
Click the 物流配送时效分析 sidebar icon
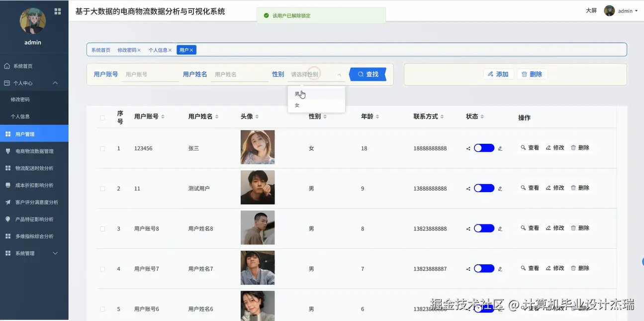point(8,168)
